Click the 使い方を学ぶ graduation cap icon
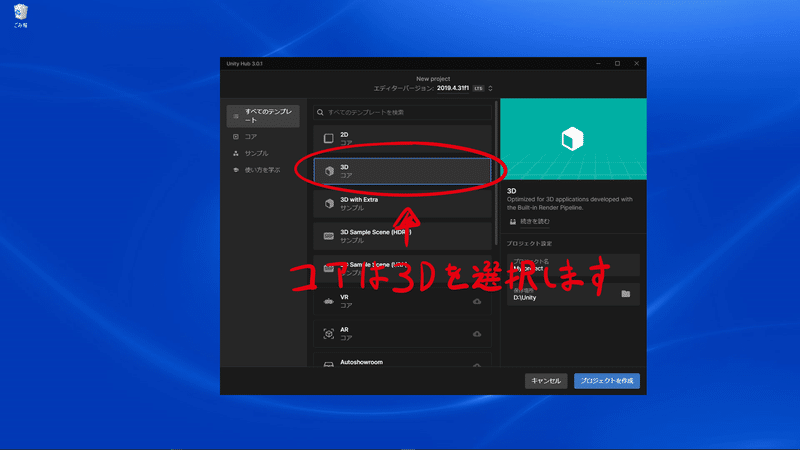The image size is (800, 450). (236, 170)
